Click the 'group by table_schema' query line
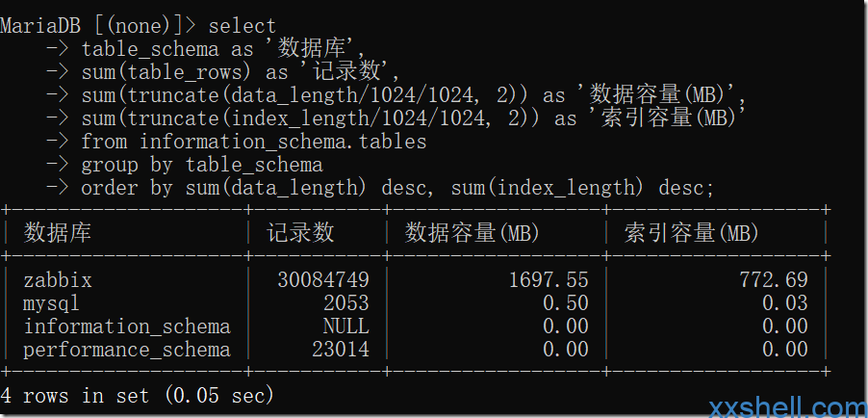 202,166
